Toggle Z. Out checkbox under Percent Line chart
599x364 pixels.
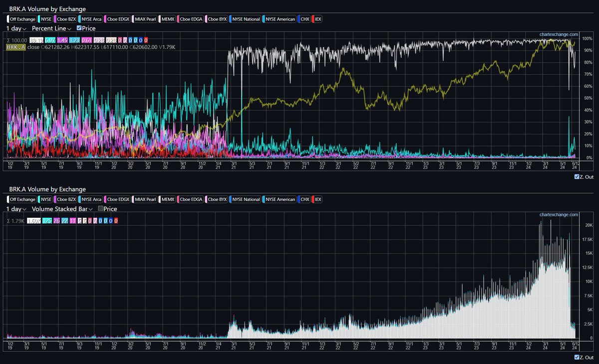577,177
